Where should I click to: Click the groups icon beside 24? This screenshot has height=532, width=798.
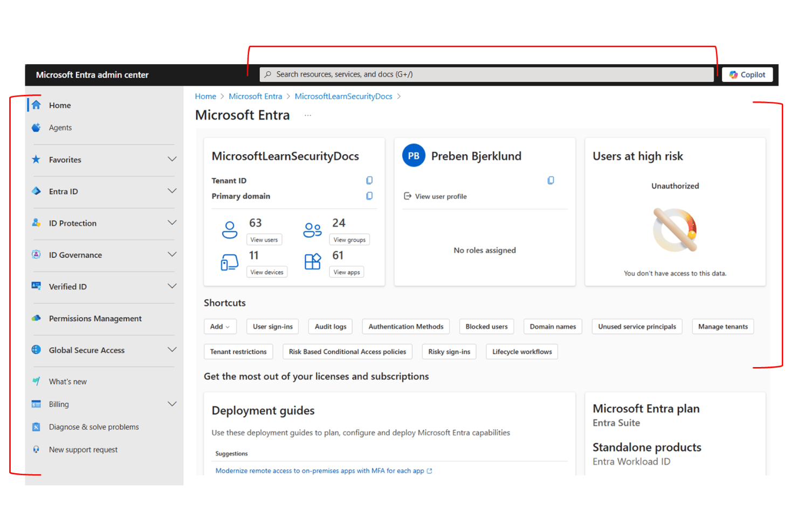coord(313,230)
